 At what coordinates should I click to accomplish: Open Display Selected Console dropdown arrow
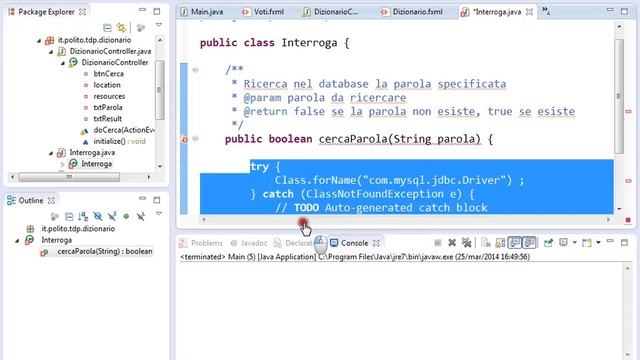tap(574, 243)
